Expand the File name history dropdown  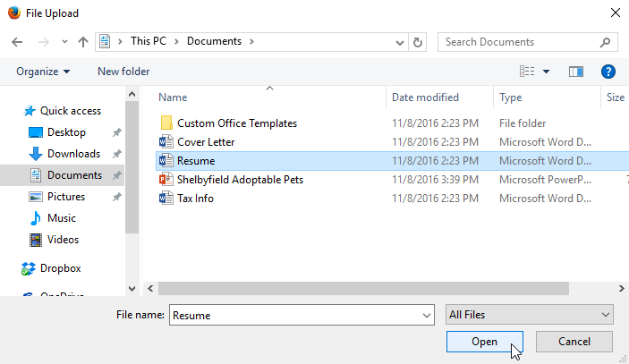426,315
